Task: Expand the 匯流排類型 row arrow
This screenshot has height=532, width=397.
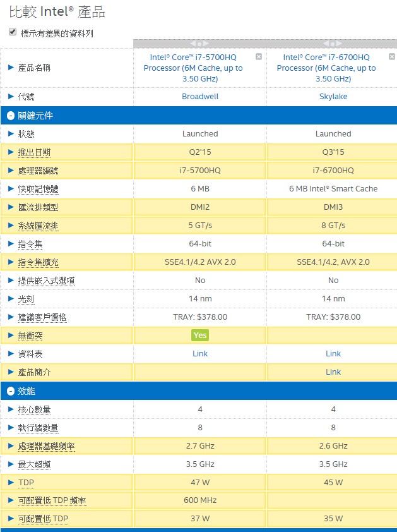Action: (11, 207)
